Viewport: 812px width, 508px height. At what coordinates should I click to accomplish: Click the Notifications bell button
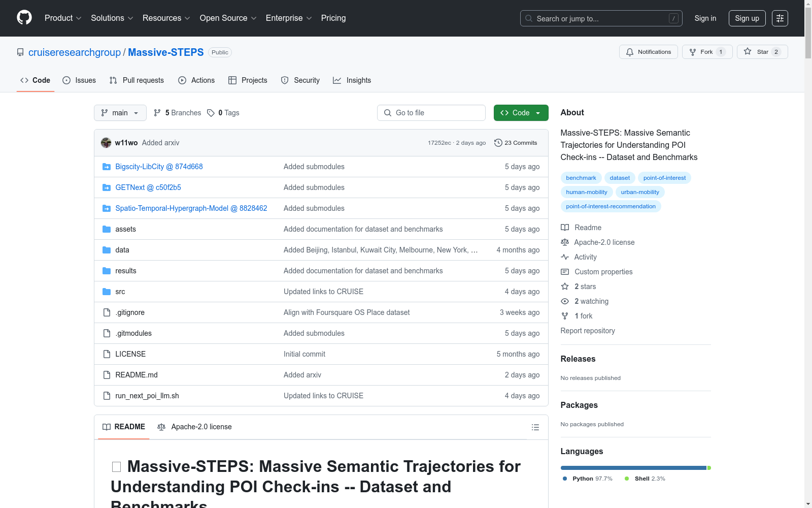(648, 52)
